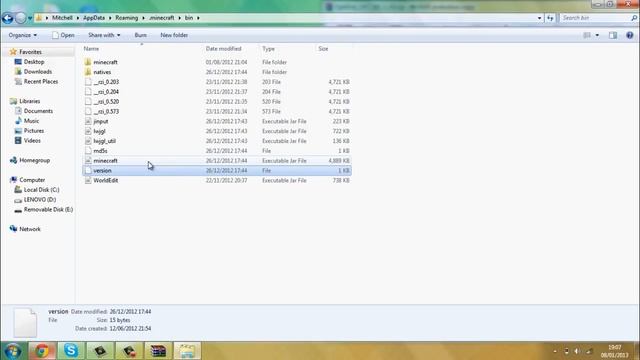Click the AppData breadcrumb segment
Image resolution: width=640 pixels, height=360 pixels.
pyautogui.click(x=94, y=18)
